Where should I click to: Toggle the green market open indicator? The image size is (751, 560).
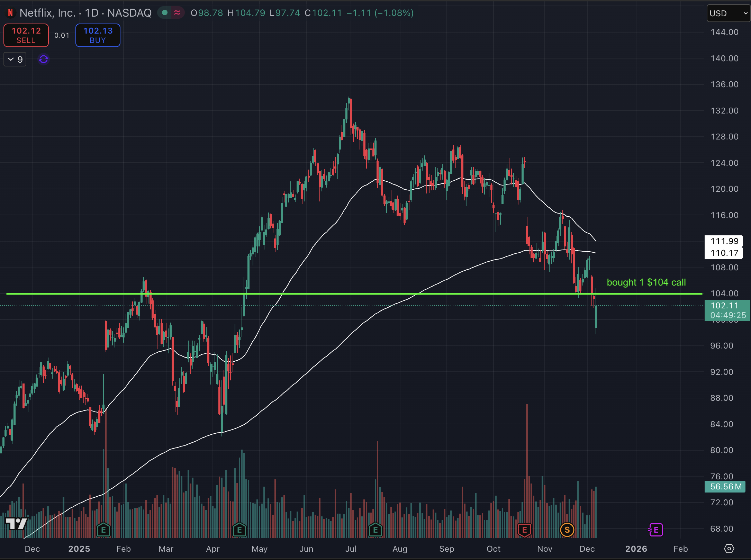(165, 13)
